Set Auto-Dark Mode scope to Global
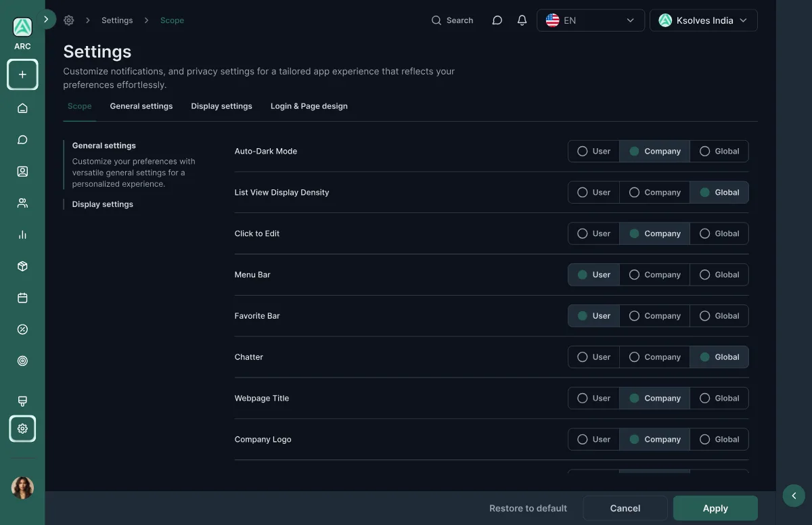812x525 pixels. click(x=719, y=152)
